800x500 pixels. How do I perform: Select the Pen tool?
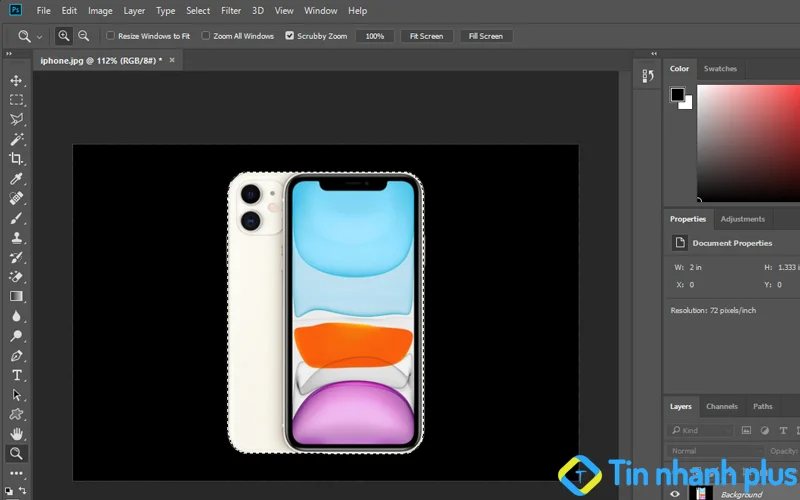click(x=16, y=355)
